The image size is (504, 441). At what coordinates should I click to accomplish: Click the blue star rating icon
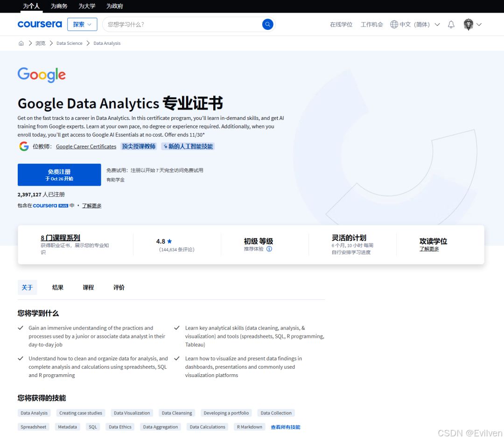tap(169, 241)
